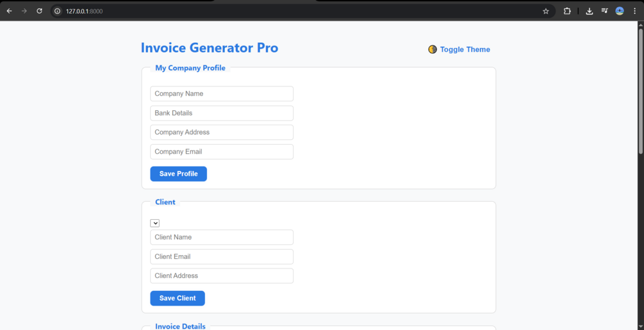Click the Save Profile button
Viewport: 644px width, 330px height.
pyautogui.click(x=179, y=174)
